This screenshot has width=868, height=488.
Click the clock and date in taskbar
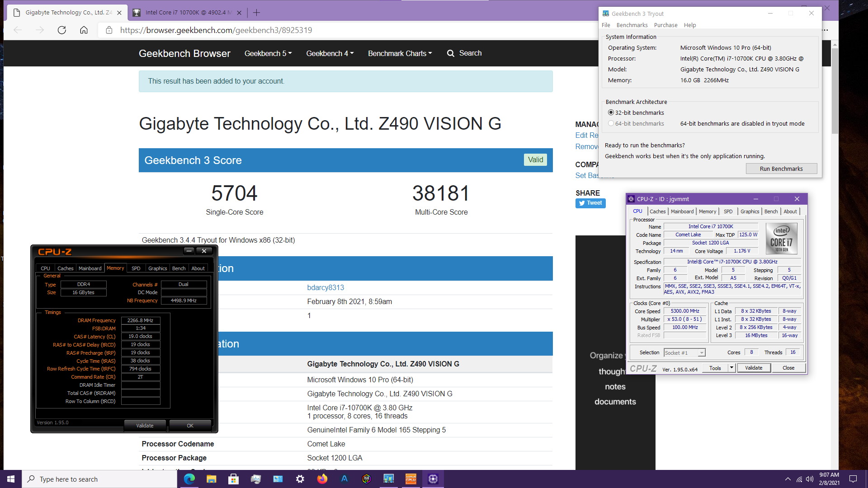tap(829, 479)
